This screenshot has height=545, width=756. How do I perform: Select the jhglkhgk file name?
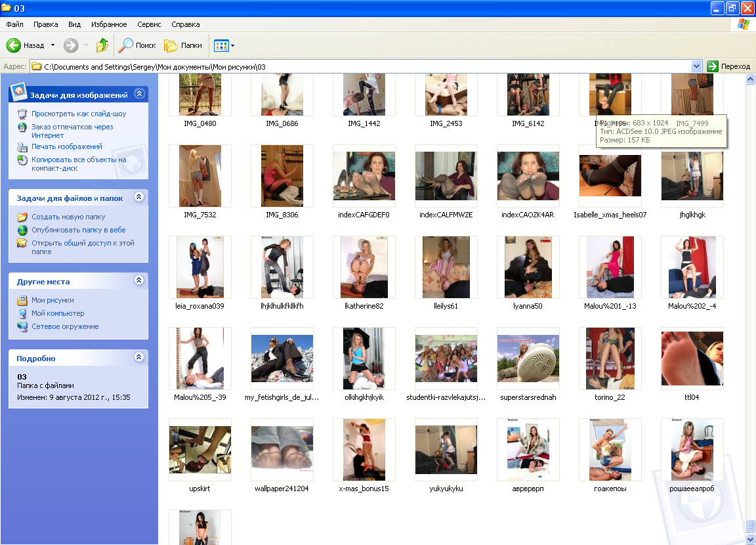point(692,215)
